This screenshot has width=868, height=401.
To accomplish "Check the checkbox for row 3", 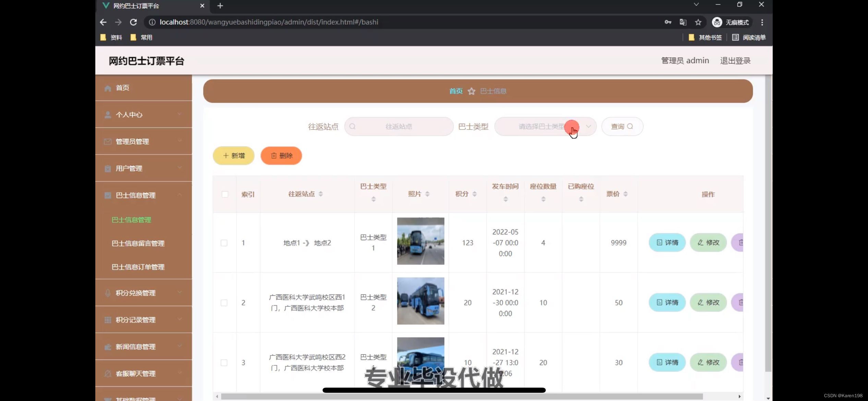I will click(x=224, y=363).
